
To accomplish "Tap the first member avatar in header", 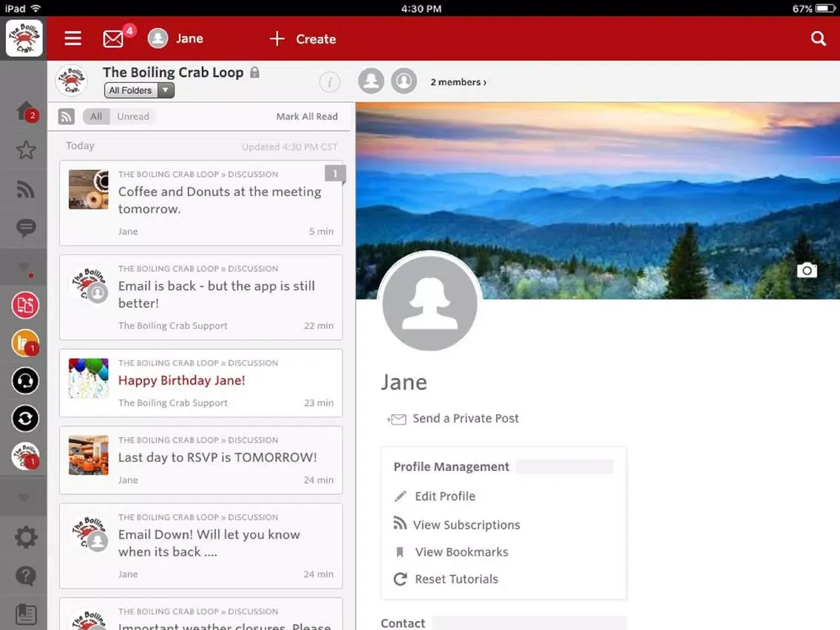I will pos(371,81).
